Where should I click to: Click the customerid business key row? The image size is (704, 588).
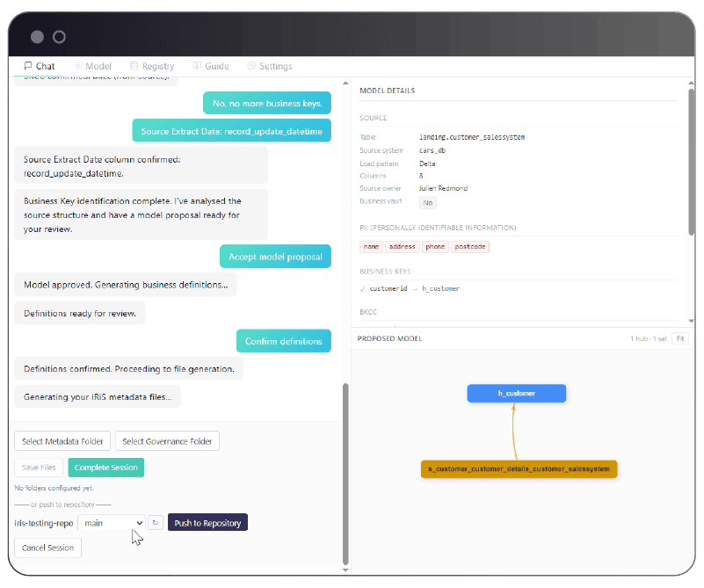(410, 288)
